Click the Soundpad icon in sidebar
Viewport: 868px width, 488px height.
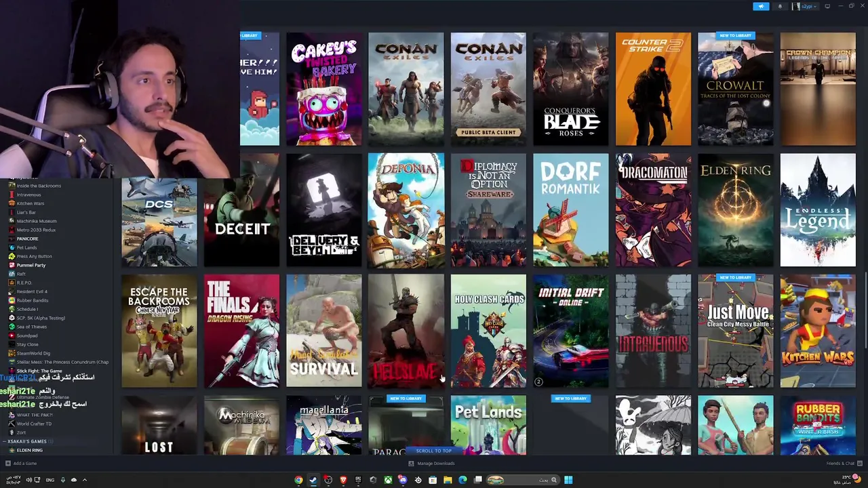12,335
